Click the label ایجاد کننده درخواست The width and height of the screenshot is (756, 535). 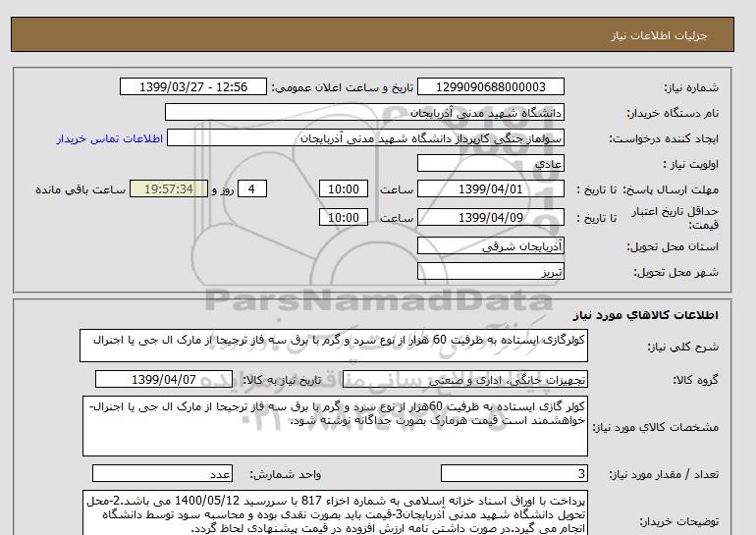(x=664, y=138)
